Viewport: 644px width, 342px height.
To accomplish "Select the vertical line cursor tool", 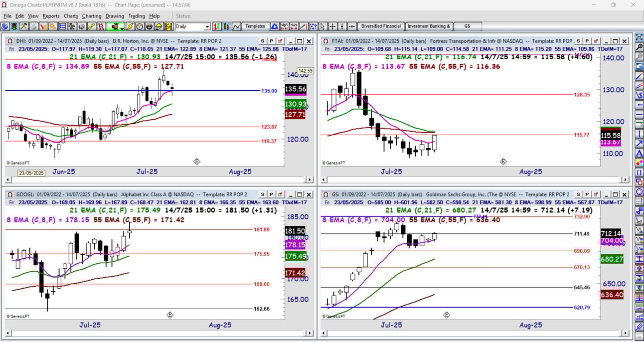I will (x=342, y=26).
